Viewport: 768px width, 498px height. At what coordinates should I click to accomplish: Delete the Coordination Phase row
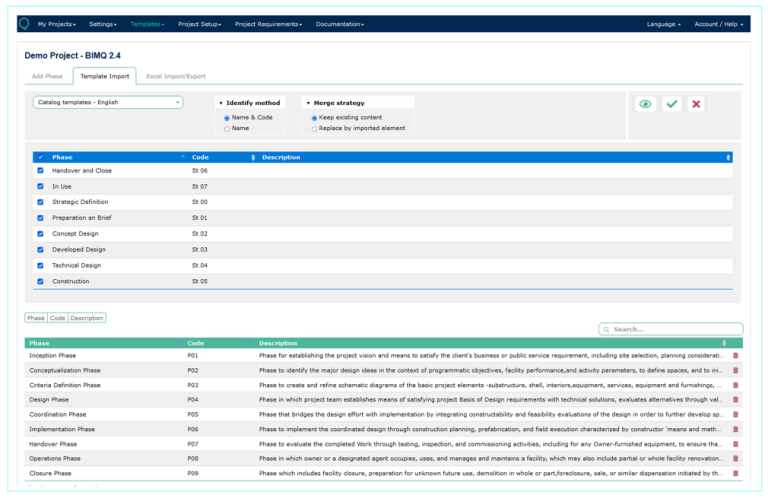coord(735,414)
